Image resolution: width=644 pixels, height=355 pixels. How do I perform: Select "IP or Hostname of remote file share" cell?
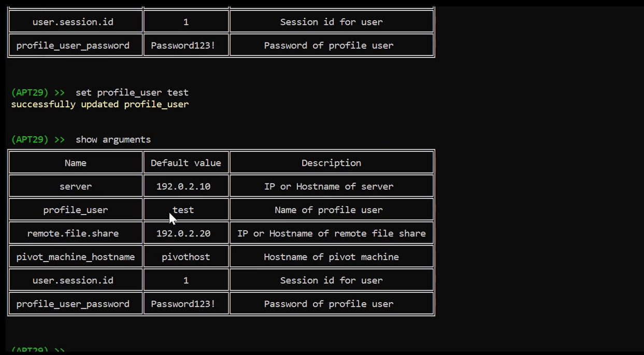tap(332, 233)
